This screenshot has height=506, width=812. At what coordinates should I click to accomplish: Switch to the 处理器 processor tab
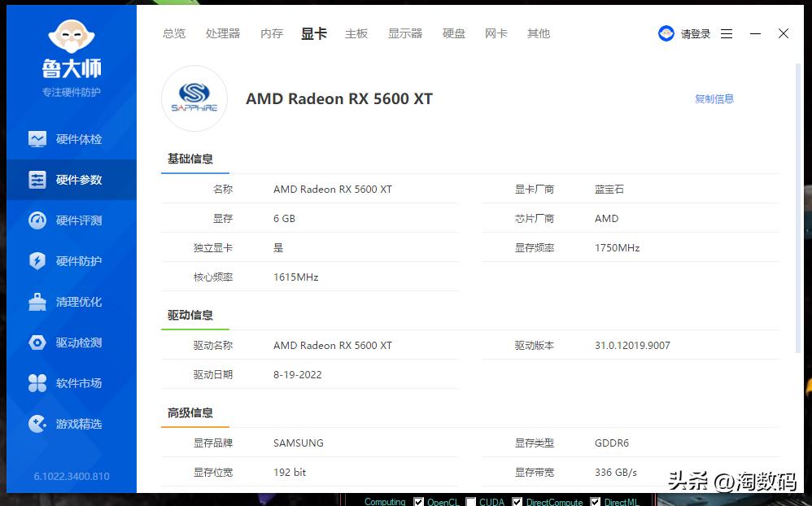[222, 33]
